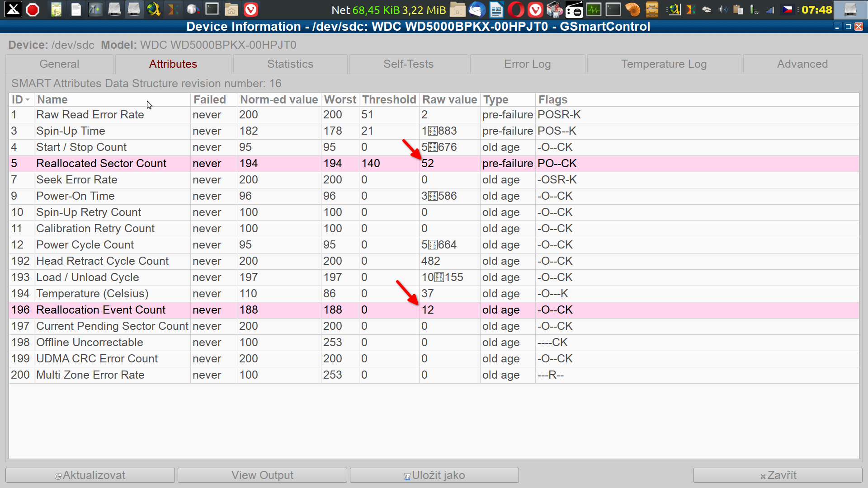Launch Opera browser from the panel
Viewport: 868px width, 488px height.
(x=516, y=9)
